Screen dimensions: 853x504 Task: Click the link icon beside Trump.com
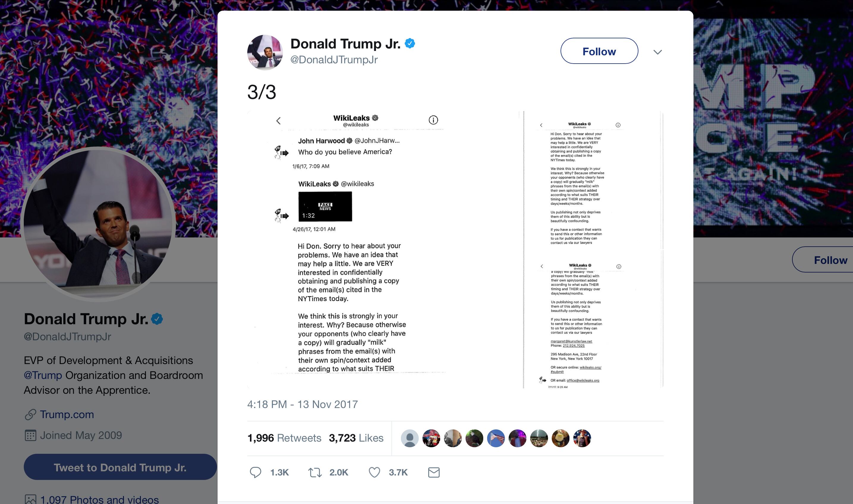click(30, 414)
